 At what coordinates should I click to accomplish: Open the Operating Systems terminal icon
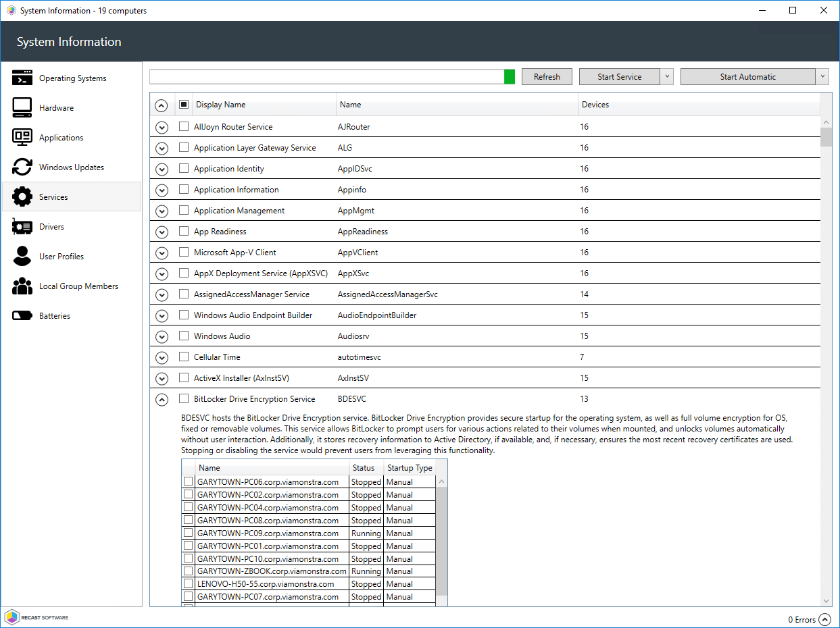(22, 78)
